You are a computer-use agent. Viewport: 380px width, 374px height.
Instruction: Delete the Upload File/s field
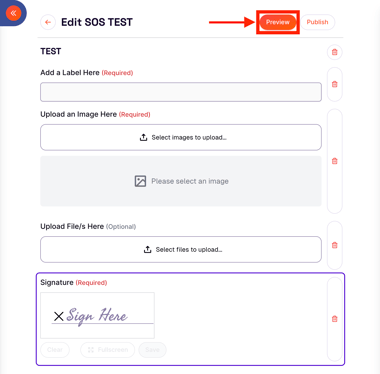pos(335,245)
